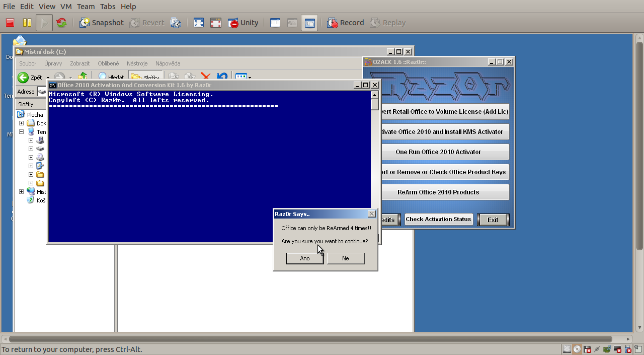Click the red X delete icon in Explorer toolbar
The image size is (644, 355).
tap(205, 77)
